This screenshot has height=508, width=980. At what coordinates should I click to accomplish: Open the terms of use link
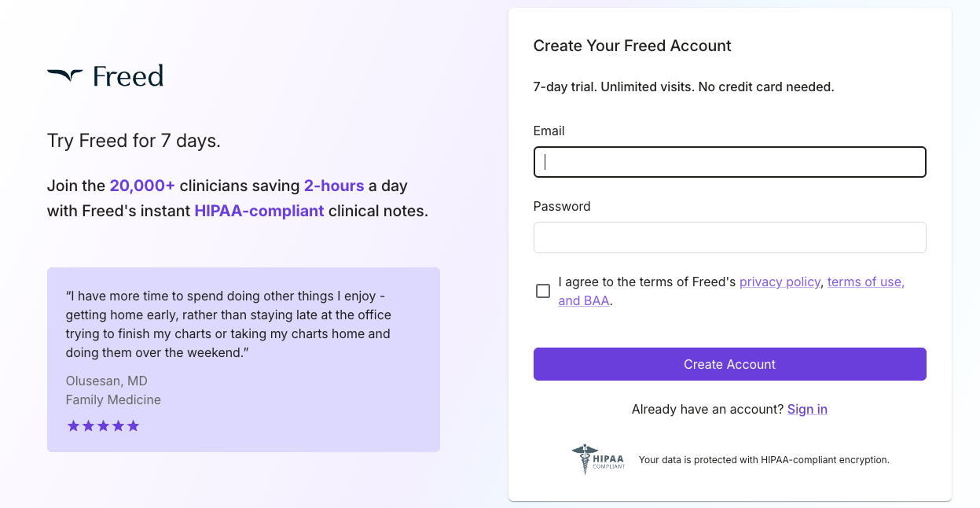pos(864,282)
